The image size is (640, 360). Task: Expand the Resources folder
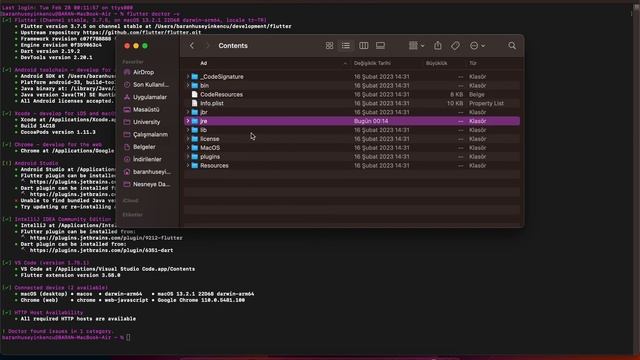[x=188, y=166]
